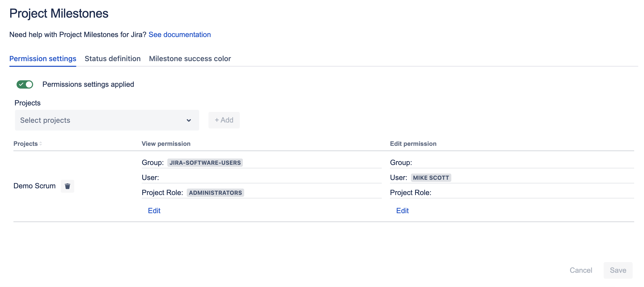Screen dimensions: 644x287
Task: Click the Cancel button
Action: tap(581, 270)
